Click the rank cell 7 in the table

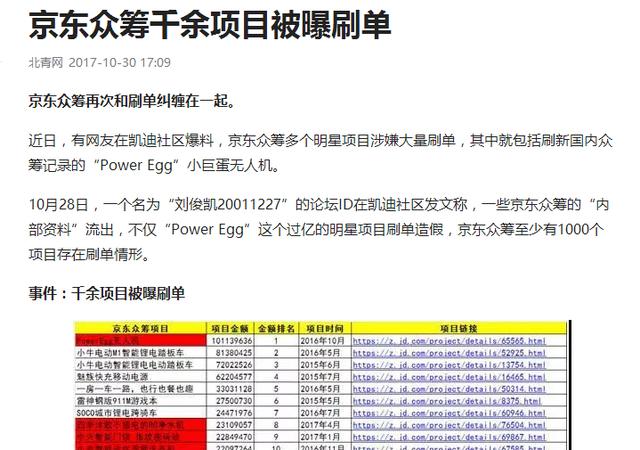coord(276,413)
